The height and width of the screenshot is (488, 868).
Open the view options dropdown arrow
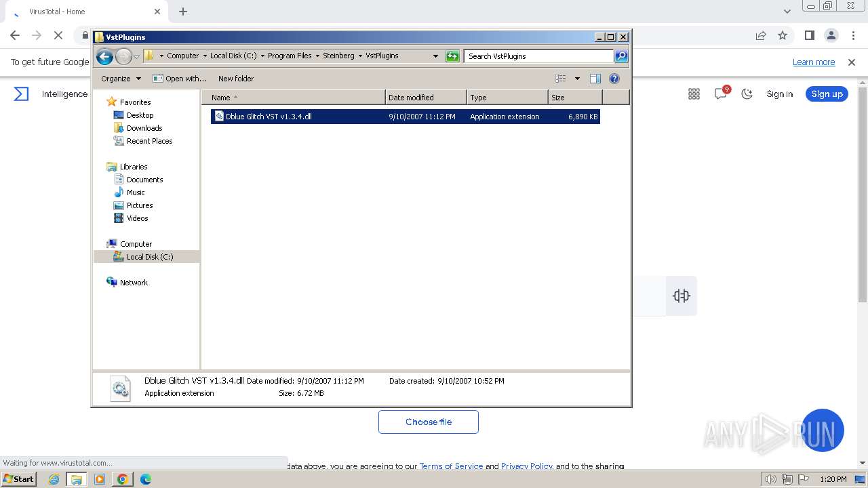577,79
